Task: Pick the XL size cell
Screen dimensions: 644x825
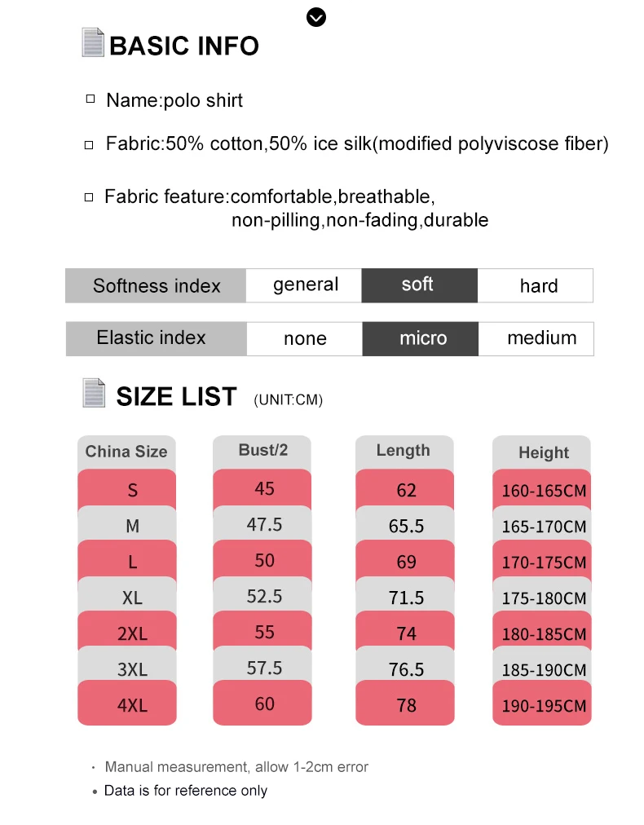Action: click(132, 598)
